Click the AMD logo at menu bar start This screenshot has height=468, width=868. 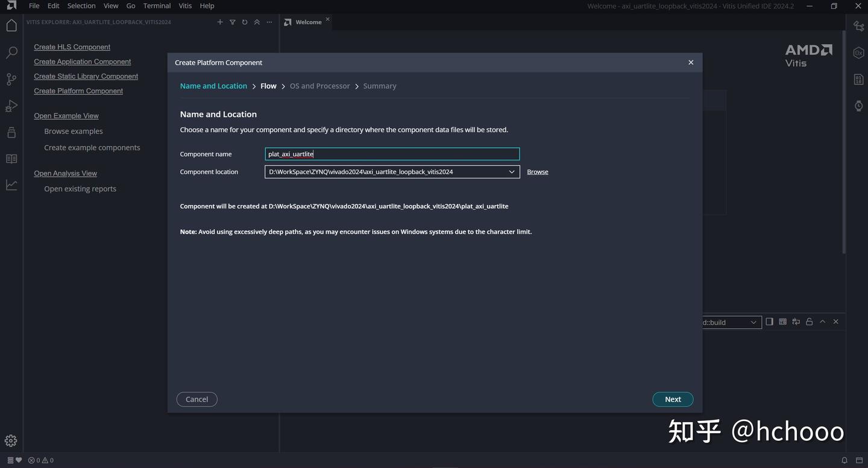click(x=11, y=5)
